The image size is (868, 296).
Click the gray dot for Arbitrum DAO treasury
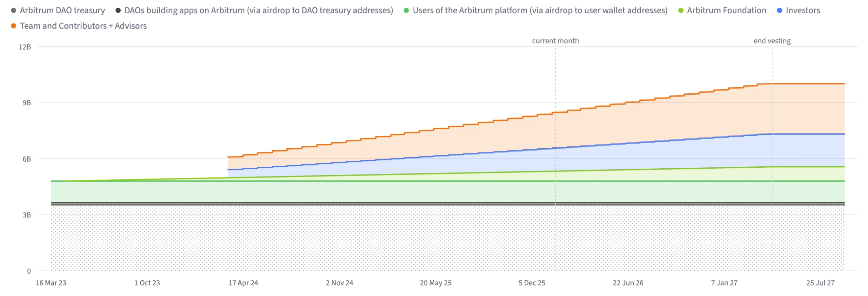14,11
